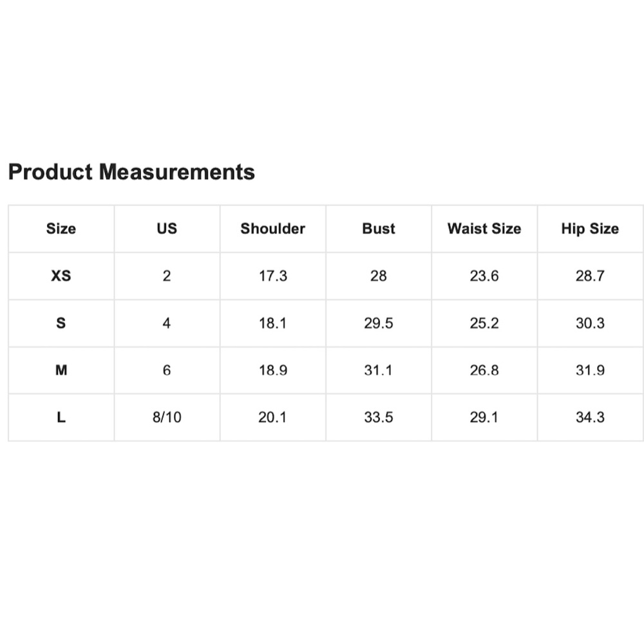
Task: Select the Size column header
Action: coord(61,229)
